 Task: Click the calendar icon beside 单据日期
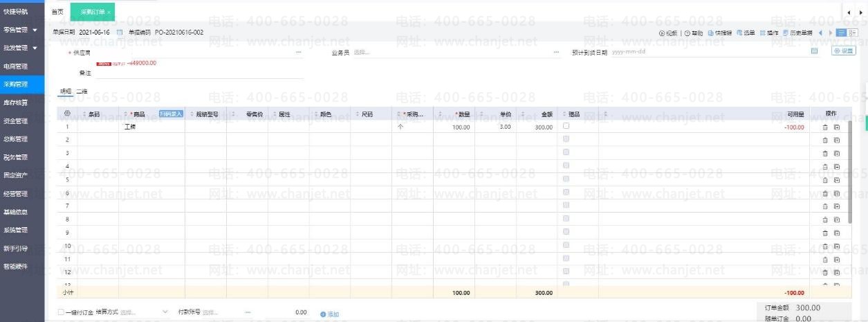click(120, 33)
